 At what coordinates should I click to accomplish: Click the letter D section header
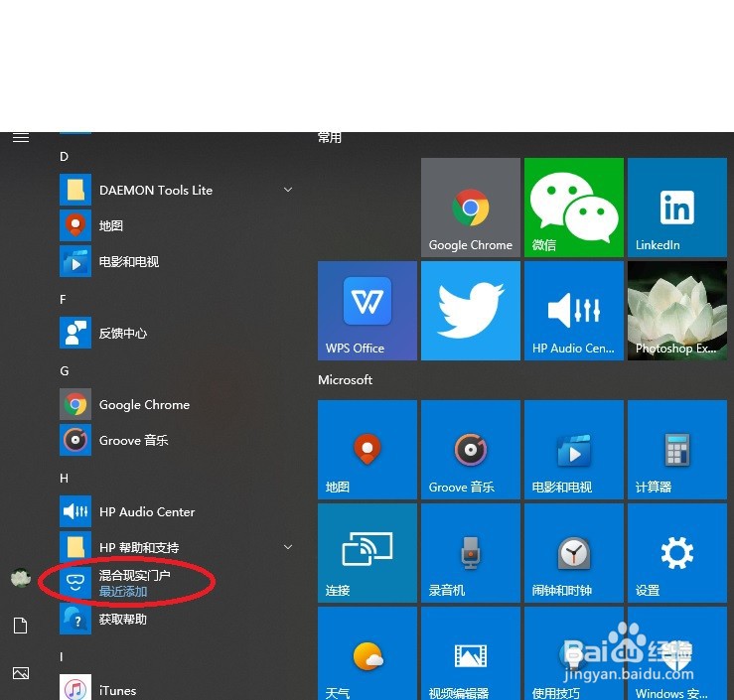click(x=65, y=156)
